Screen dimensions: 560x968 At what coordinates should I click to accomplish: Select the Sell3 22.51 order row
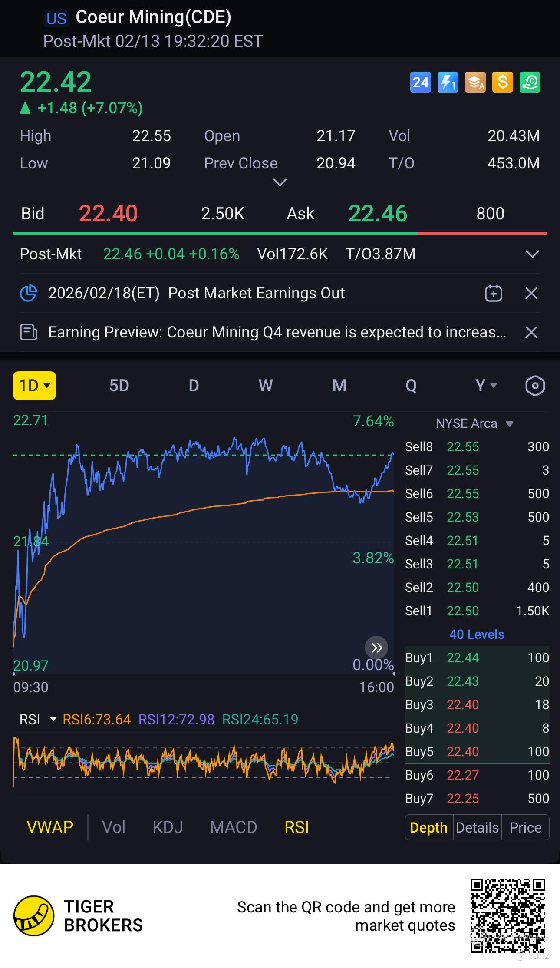point(477,564)
